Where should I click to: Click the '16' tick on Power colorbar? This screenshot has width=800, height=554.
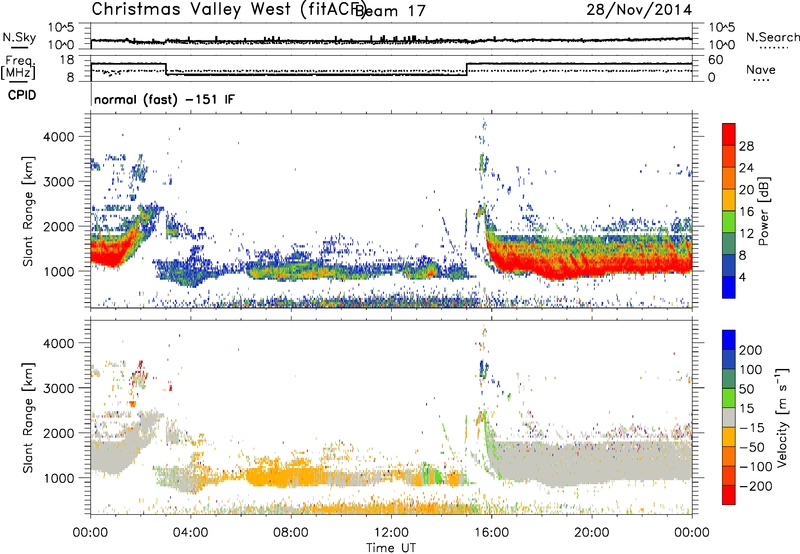(746, 212)
